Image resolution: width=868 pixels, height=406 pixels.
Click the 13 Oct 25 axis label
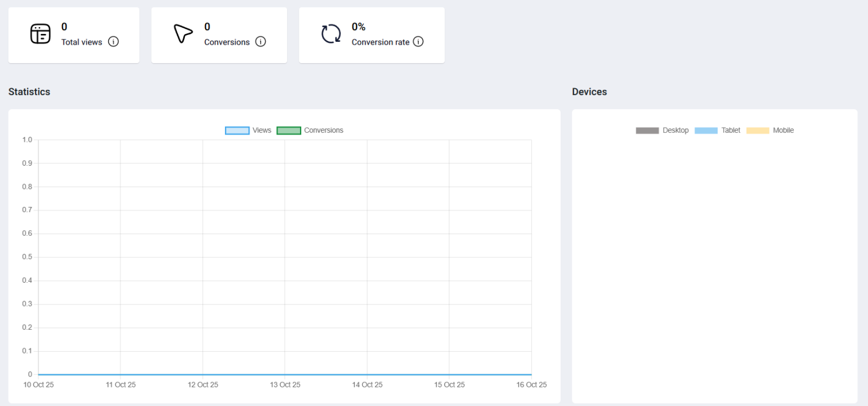pos(285,385)
